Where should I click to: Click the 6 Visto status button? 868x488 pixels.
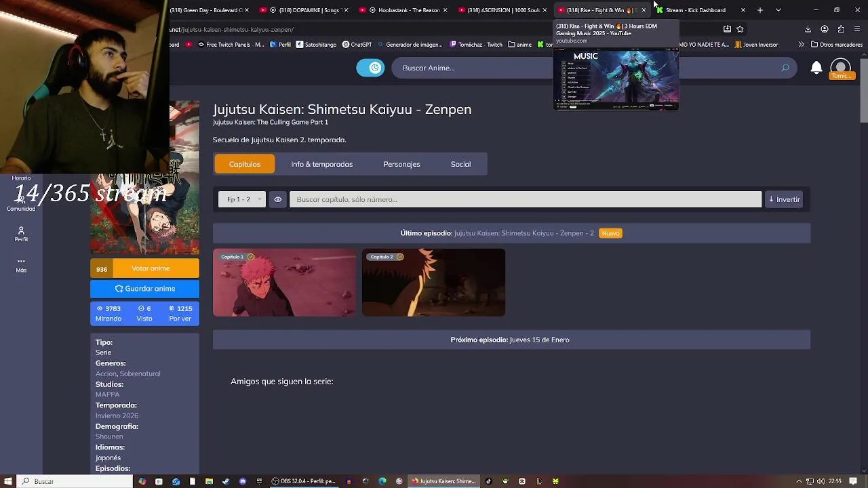point(144,313)
